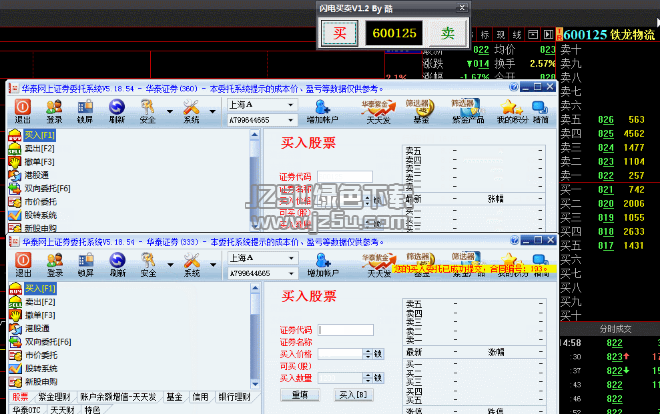Open 紫金产品 icon in (360) window
Image resolution: width=660 pixels, height=414 pixels.
pyautogui.click(x=468, y=111)
